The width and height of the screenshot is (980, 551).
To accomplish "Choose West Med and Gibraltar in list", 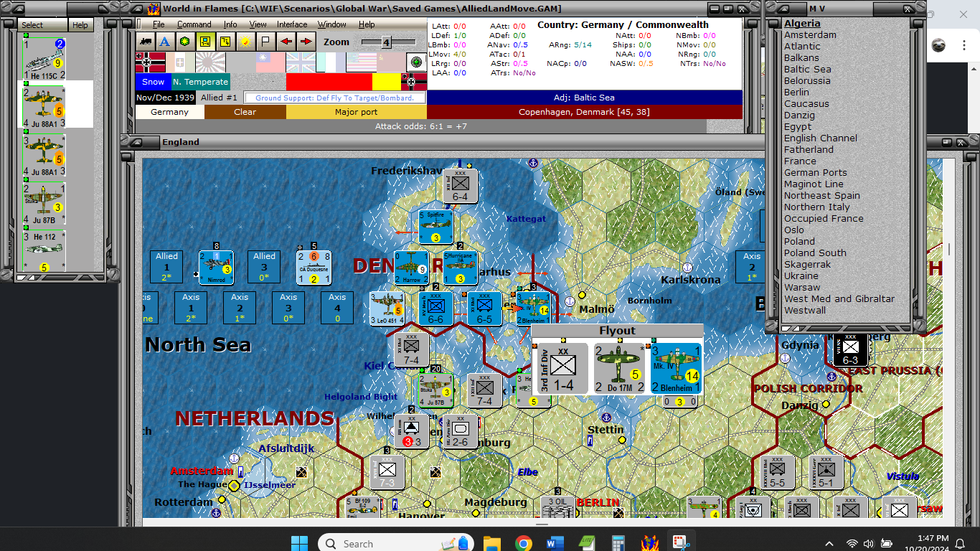I will 839,298.
